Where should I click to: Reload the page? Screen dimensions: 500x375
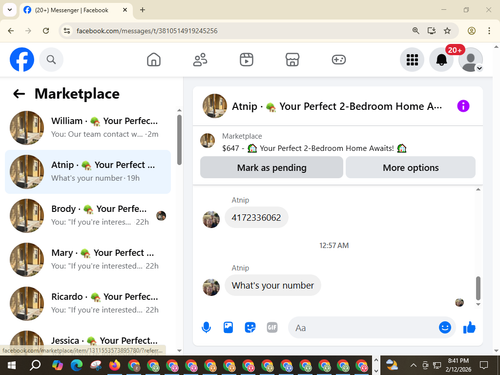click(46, 31)
